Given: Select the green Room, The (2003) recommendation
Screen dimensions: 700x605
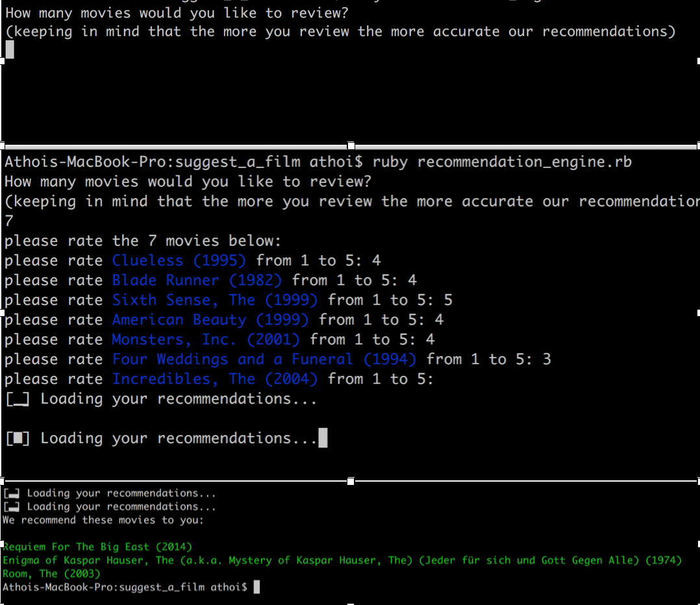Looking at the screenshot, I should point(51,574).
